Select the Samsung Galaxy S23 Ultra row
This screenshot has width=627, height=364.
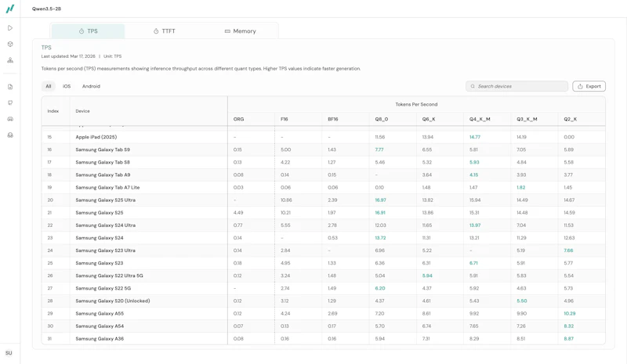click(323, 250)
